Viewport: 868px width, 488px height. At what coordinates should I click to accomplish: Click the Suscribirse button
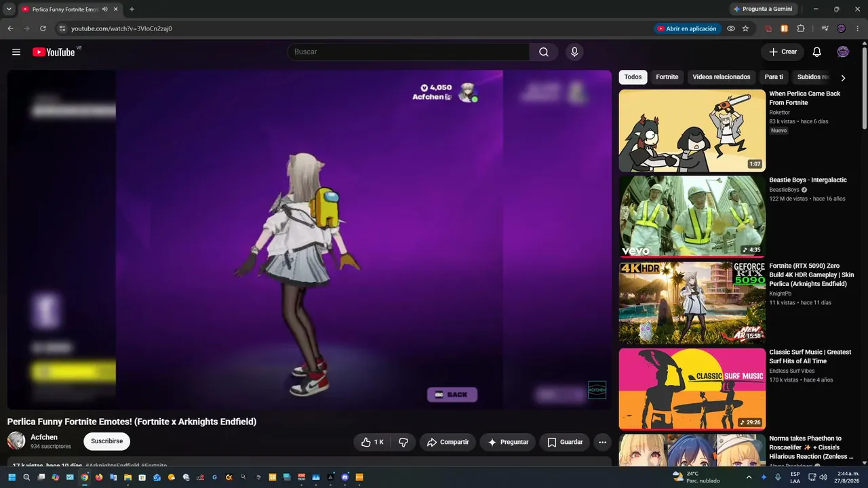tap(107, 441)
